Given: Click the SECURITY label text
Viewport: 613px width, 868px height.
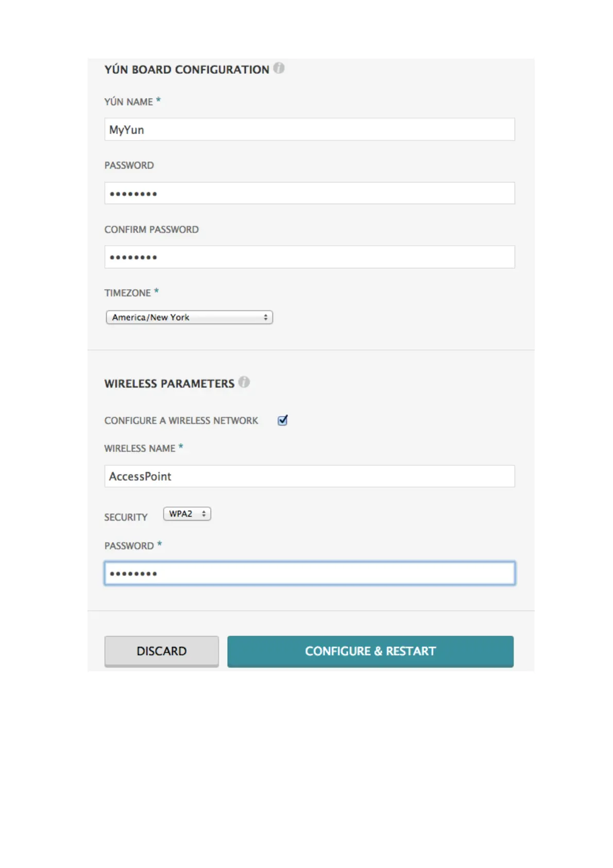Looking at the screenshot, I should pos(126,517).
